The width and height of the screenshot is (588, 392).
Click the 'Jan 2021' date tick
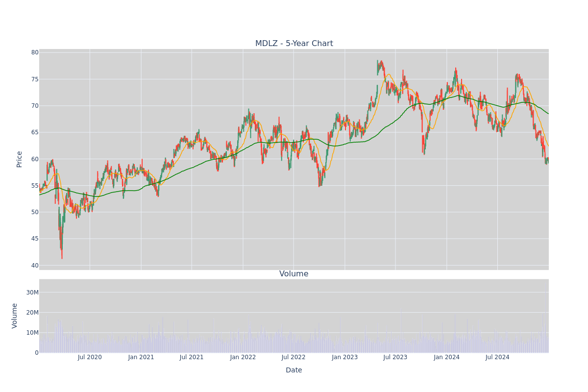pos(141,357)
